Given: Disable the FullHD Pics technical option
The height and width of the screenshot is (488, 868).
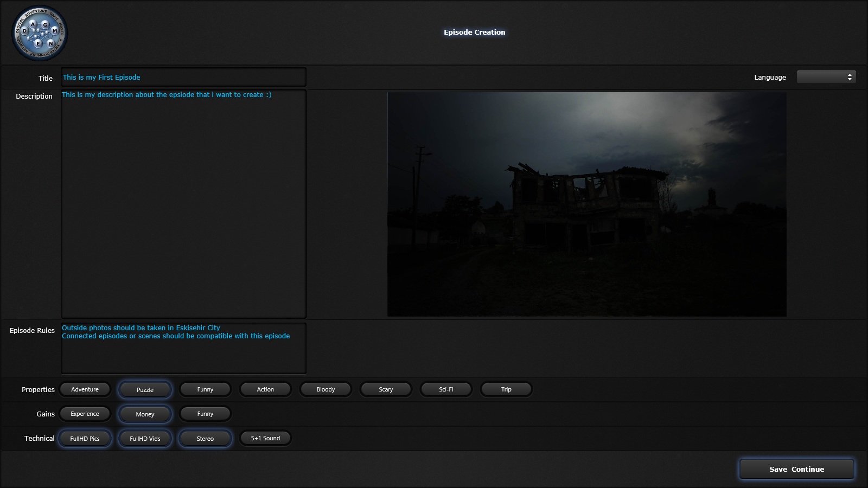Looking at the screenshot, I should [85, 439].
